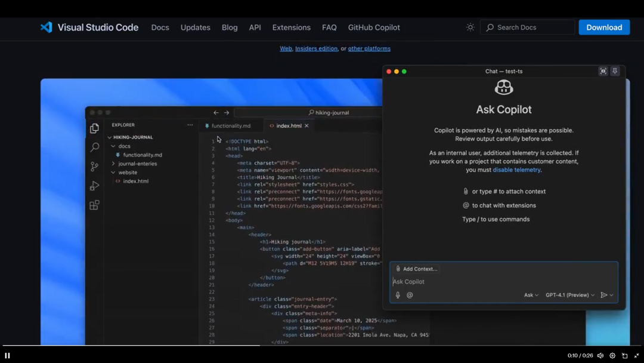Open the Extensions view icon

(x=94, y=205)
